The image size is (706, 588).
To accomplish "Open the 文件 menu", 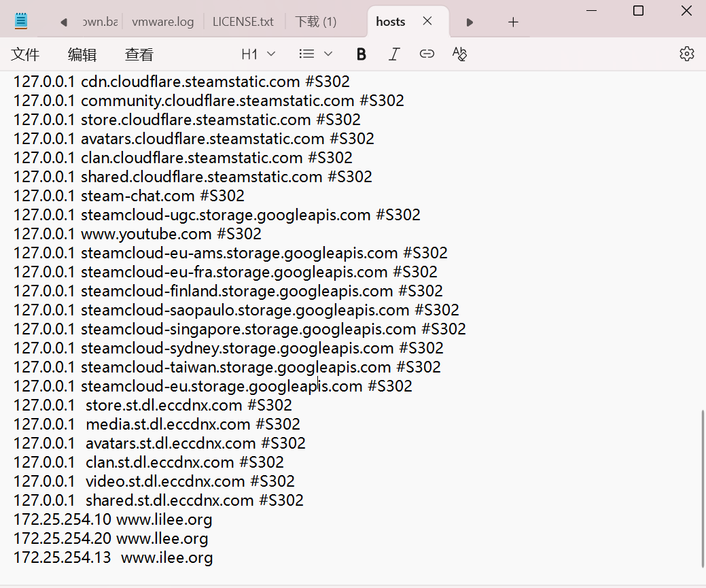I will pyautogui.click(x=25, y=54).
